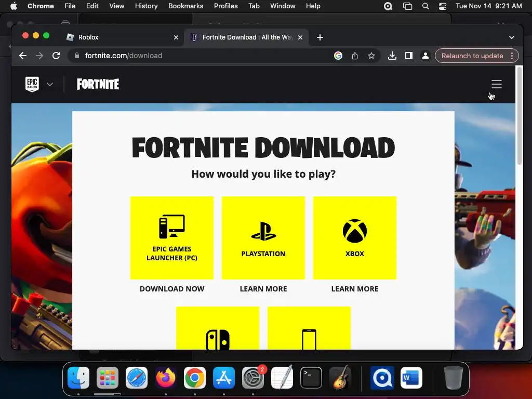Screen dimensions: 532x399
Task: Open the Bookmarks menu
Action: [186, 6]
